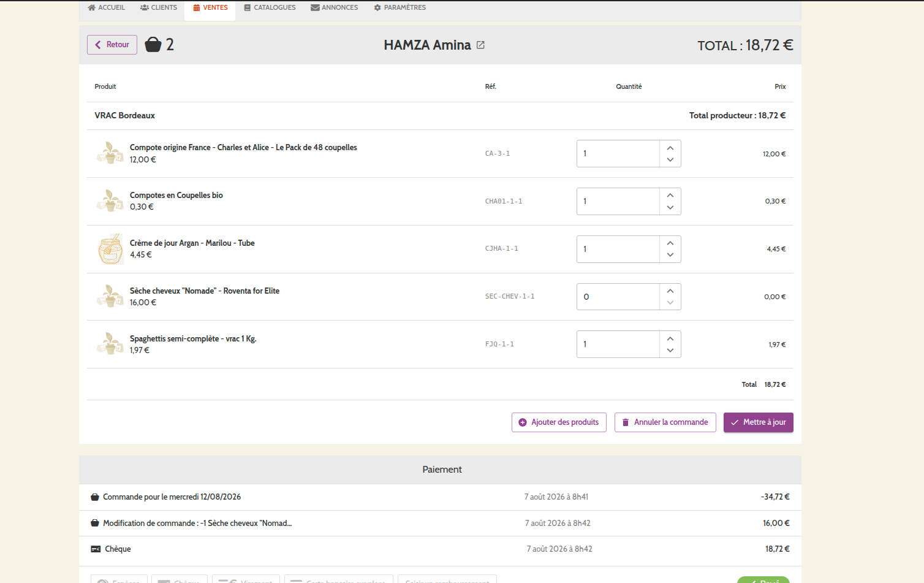This screenshot has height=583, width=924.
Task: Click the product name Spaghettis semi-complète - vrac 1 Kg.
Action: tap(193, 338)
